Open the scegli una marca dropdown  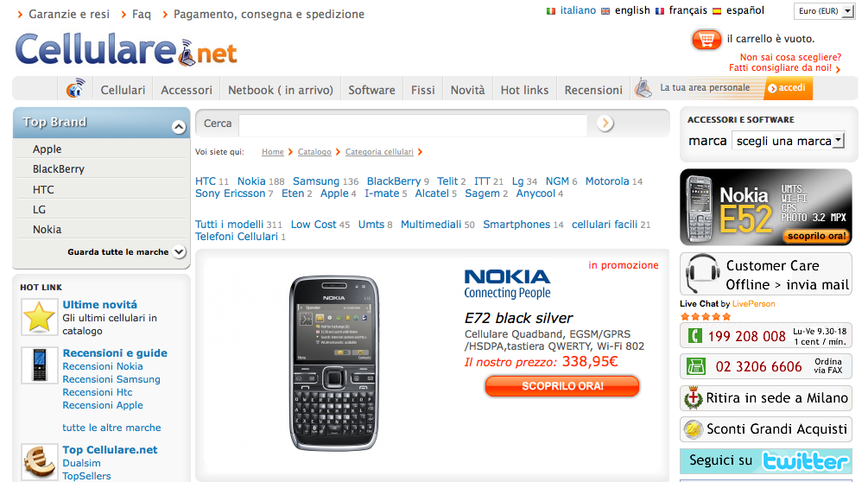(x=789, y=141)
